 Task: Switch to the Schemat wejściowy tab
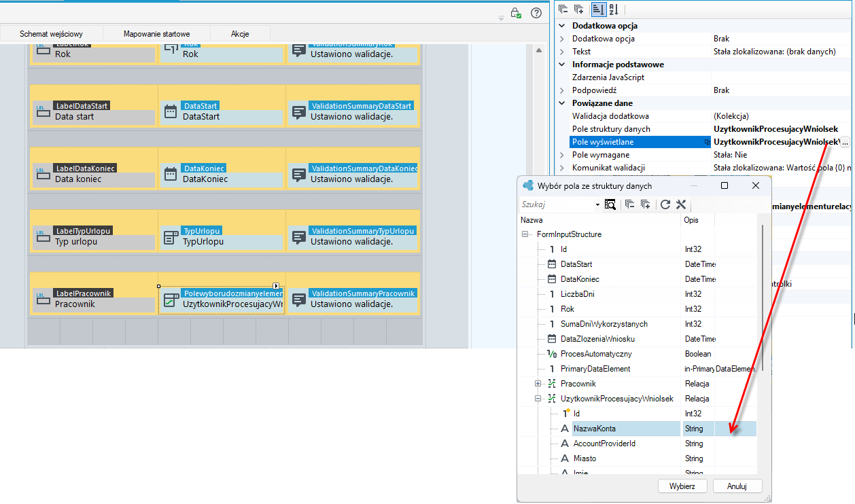pyautogui.click(x=52, y=34)
